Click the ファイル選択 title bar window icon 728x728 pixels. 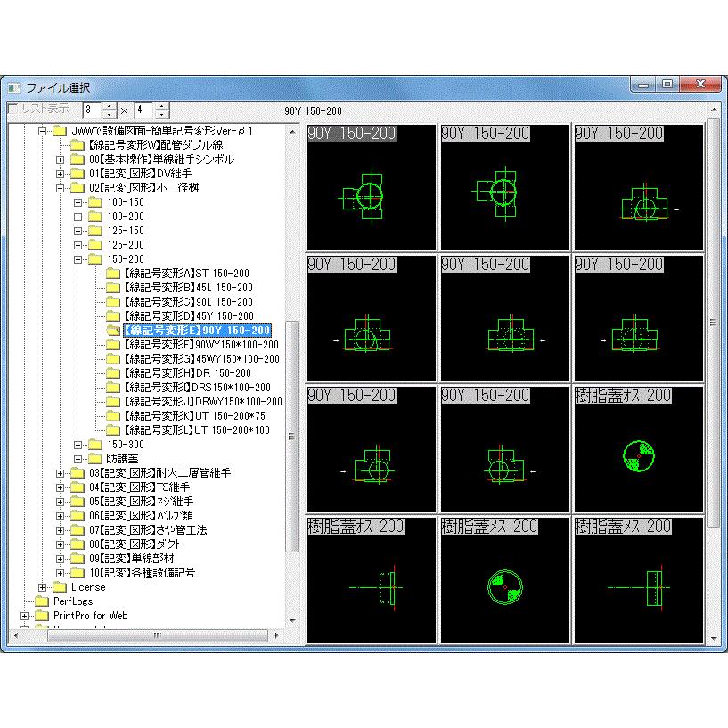pyautogui.click(x=13, y=87)
